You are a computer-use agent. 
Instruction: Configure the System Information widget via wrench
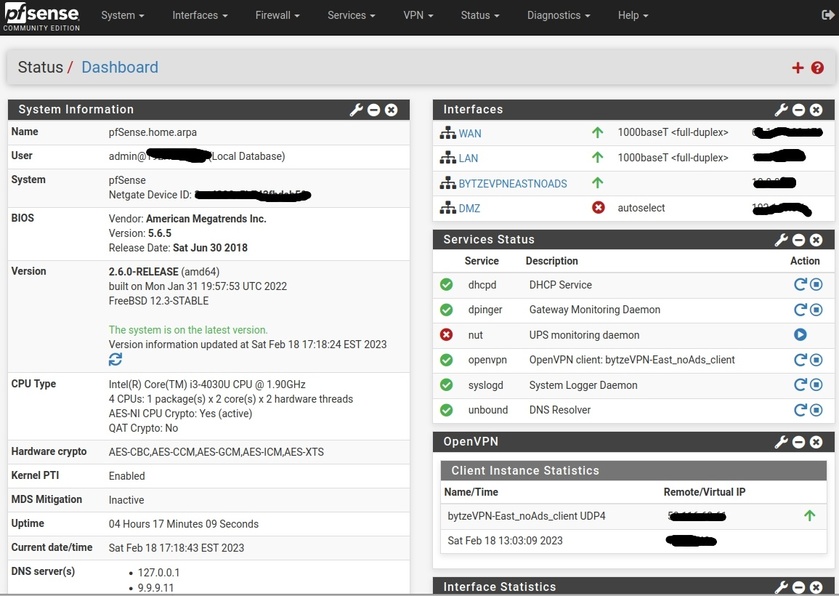[x=356, y=110]
